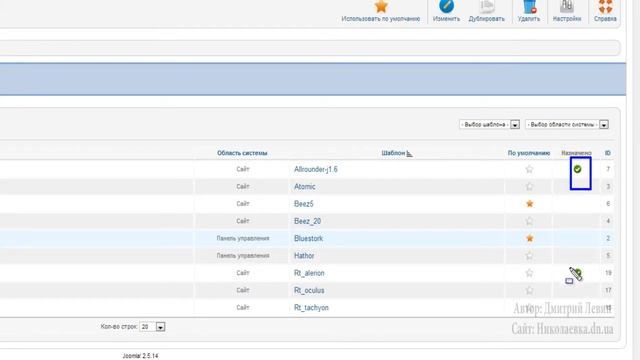This screenshot has width=640, height=360.
Task: Open the Rt_oculus template link
Action: (309, 291)
